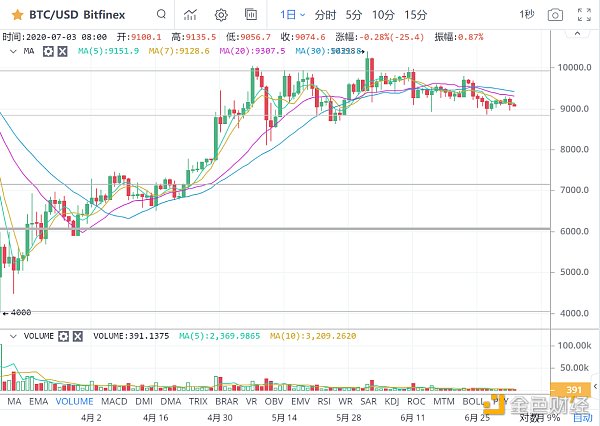Select the EMV indicator
The width and height of the screenshot is (600, 426).
[x=300, y=402]
